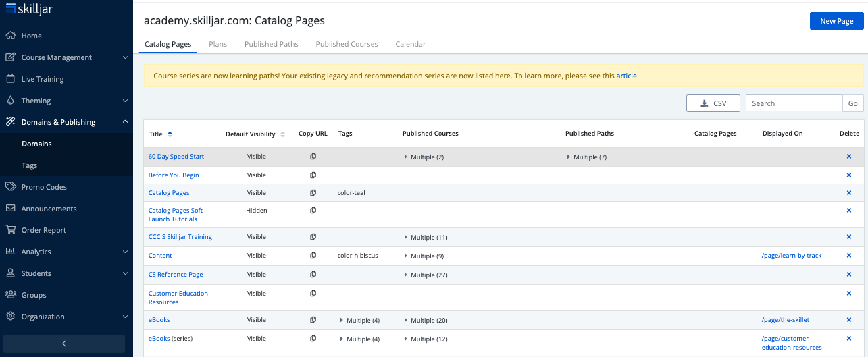The height and width of the screenshot is (357, 868).
Task: Expand Course Management menu chevron
Action: point(125,57)
